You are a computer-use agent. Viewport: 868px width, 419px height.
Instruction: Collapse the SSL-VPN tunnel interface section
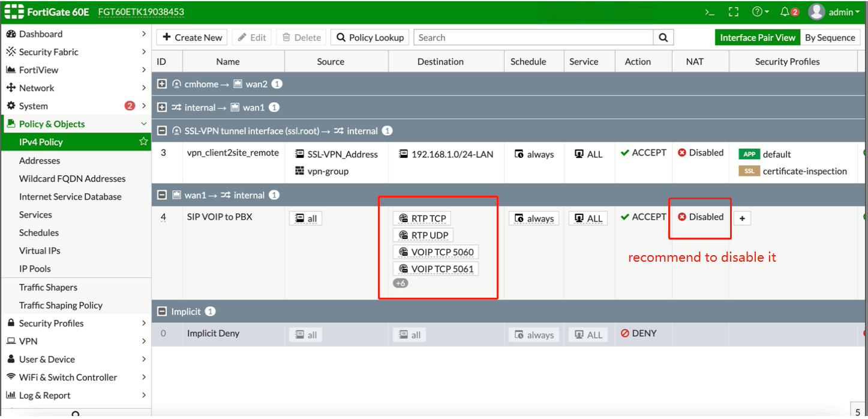tap(161, 130)
